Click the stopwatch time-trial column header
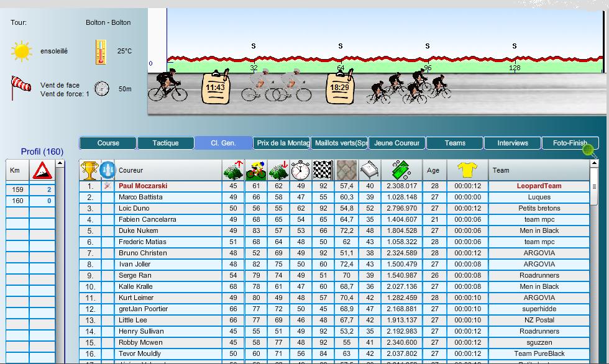The height and width of the screenshot is (364, 609). [x=301, y=170]
